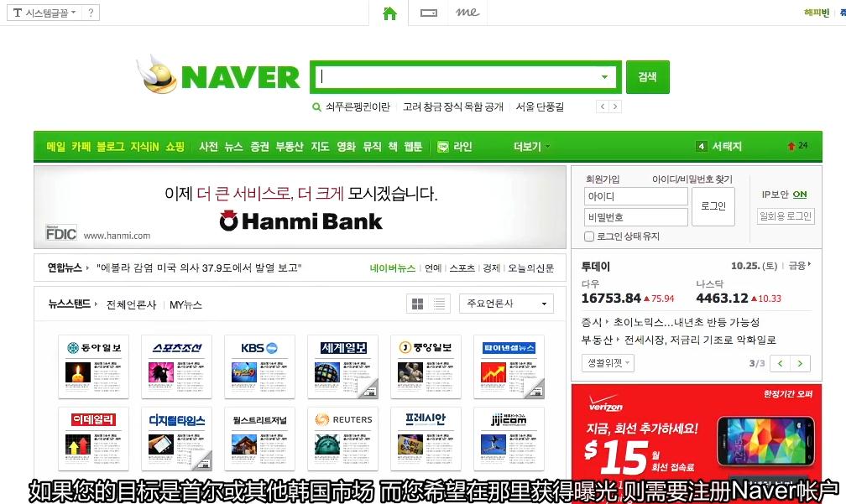
Task: Expand the search box suggestion arrow
Action: 605,77
